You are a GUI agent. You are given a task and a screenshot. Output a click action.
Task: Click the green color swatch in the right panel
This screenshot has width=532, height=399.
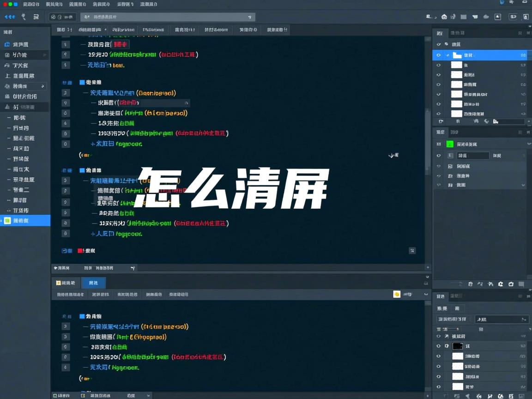tap(450, 144)
